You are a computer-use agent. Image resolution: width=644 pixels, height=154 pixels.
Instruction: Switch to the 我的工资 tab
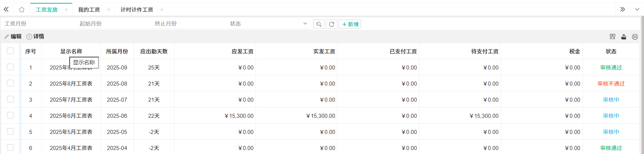(89, 10)
